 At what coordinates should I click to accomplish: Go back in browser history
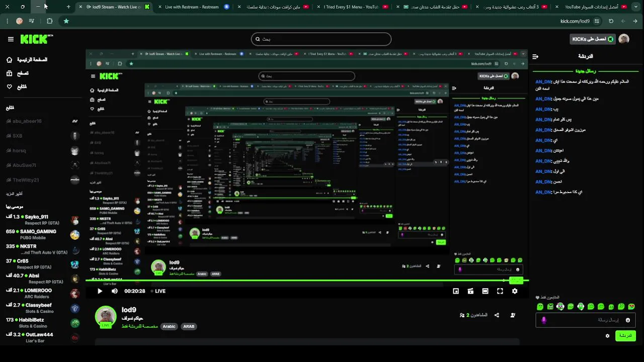click(x=635, y=21)
